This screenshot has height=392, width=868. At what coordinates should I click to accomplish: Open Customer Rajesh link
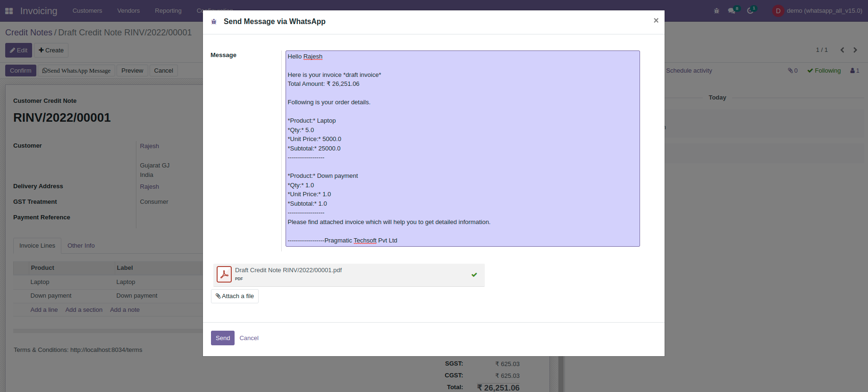pyautogui.click(x=149, y=146)
